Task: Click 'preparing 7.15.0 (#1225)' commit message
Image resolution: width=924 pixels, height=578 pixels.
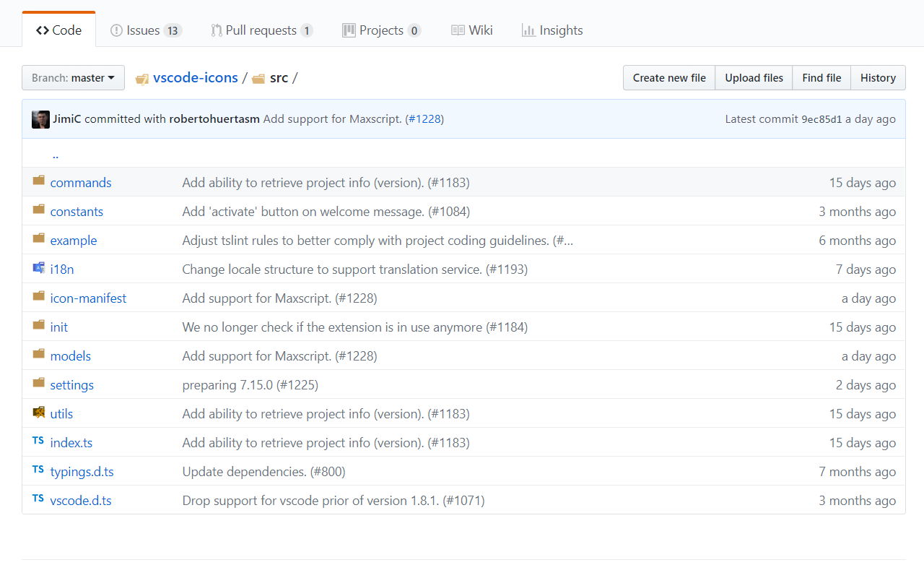Action: [x=250, y=385]
